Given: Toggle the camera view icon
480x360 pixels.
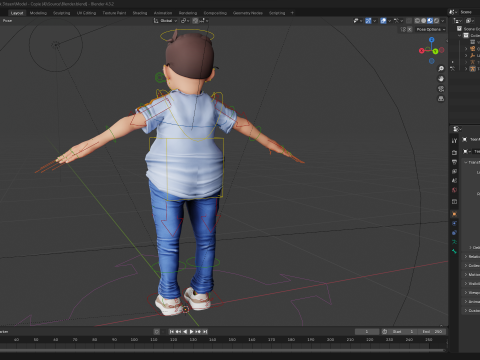Looking at the screenshot, I should pyautogui.click(x=441, y=89).
